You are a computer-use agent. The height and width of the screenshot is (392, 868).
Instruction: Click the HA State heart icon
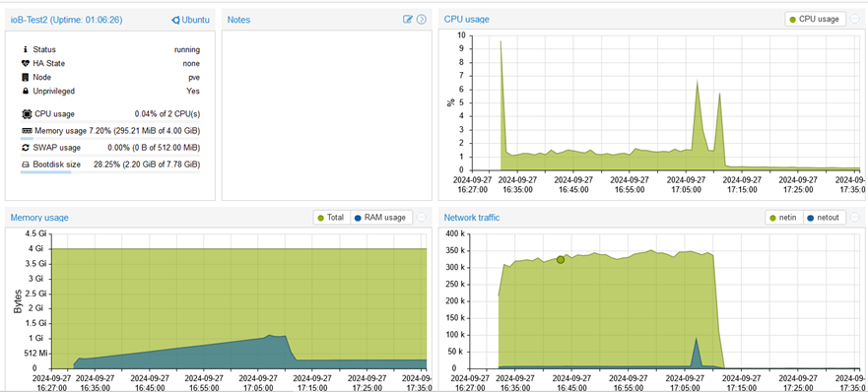coord(25,63)
